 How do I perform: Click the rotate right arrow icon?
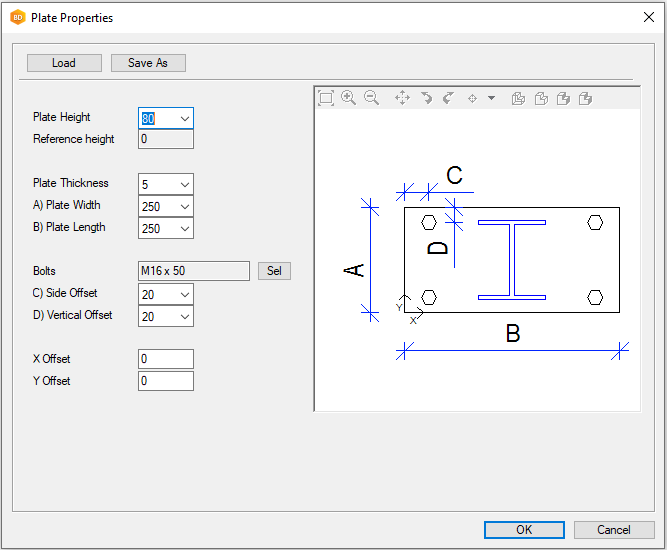point(448,98)
